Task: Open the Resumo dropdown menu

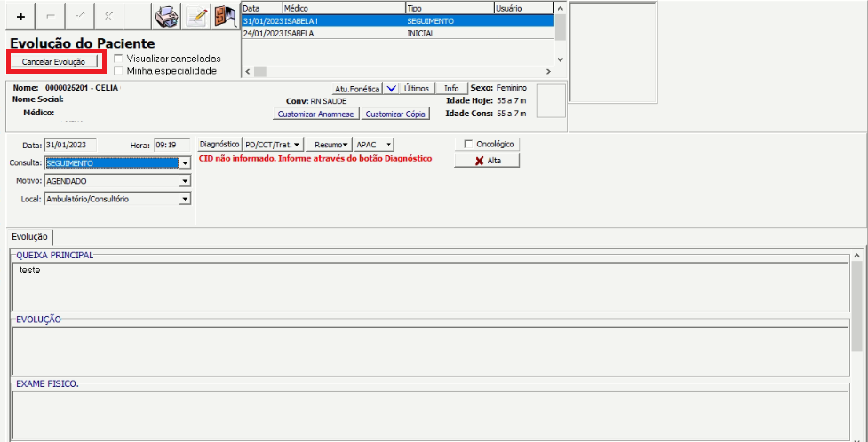Action: (330, 144)
